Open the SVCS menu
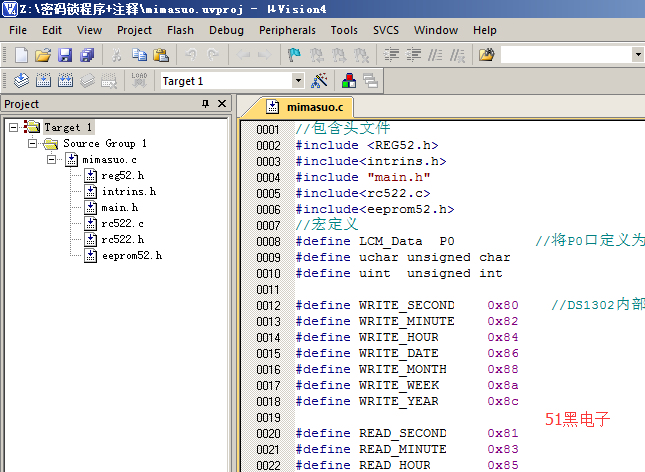This screenshot has width=645, height=472. 386,30
